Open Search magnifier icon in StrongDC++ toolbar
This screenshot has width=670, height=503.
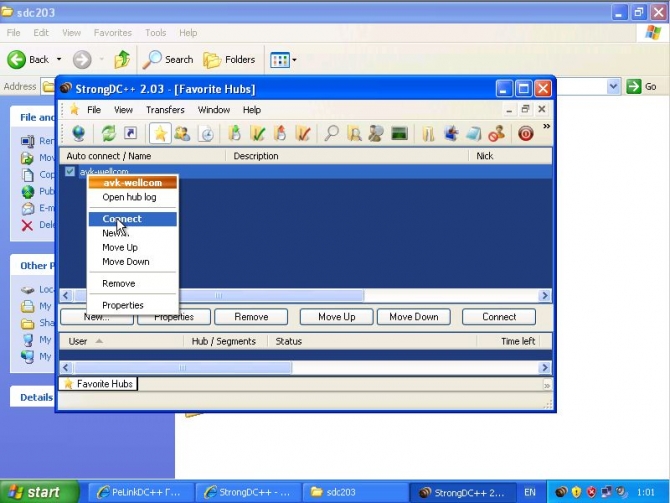pyautogui.click(x=331, y=134)
